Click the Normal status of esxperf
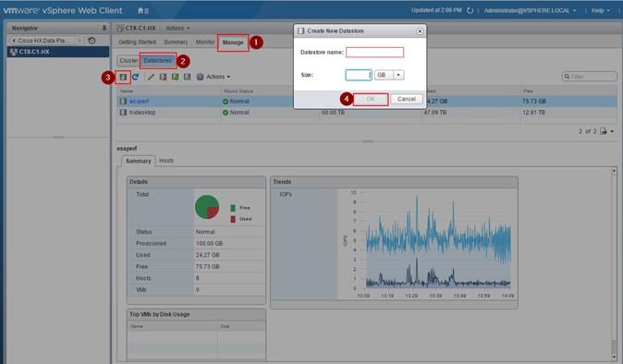The height and width of the screenshot is (364, 623). (236, 102)
